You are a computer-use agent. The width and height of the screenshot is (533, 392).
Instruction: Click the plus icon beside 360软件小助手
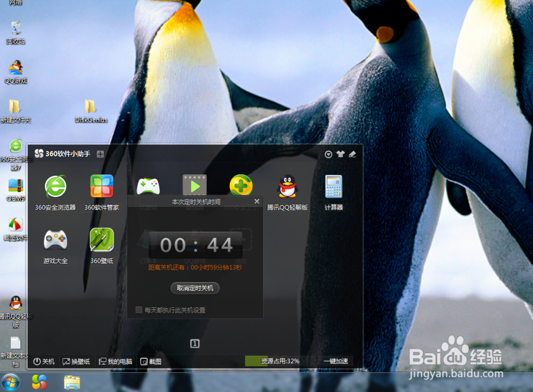point(100,154)
